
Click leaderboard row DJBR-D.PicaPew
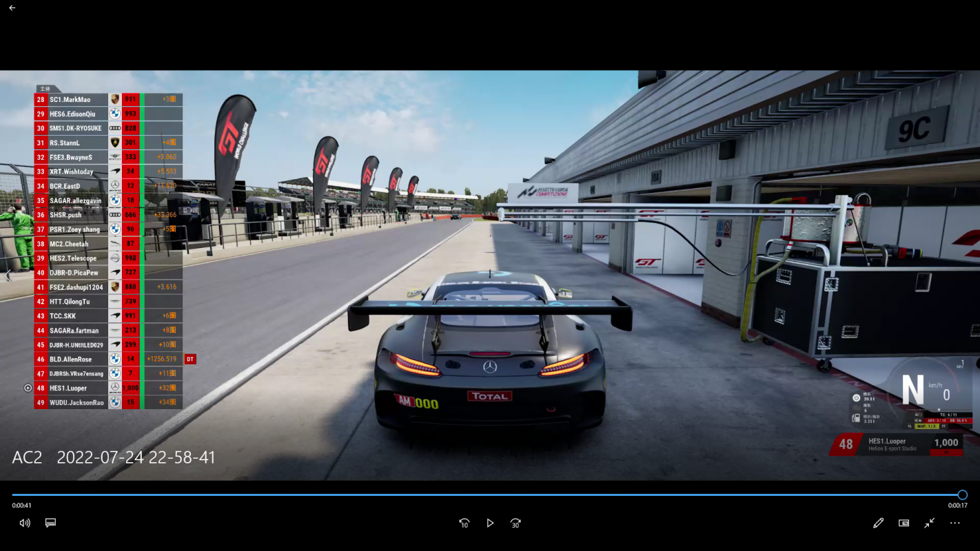pos(108,273)
